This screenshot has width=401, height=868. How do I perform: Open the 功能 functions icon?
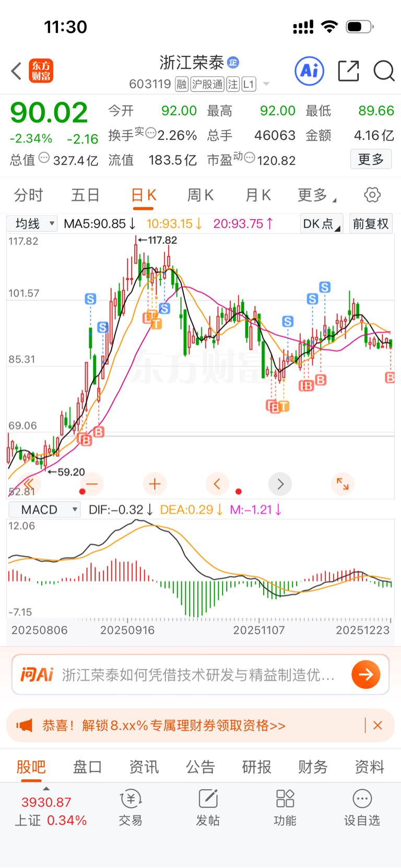tap(285, 807)
